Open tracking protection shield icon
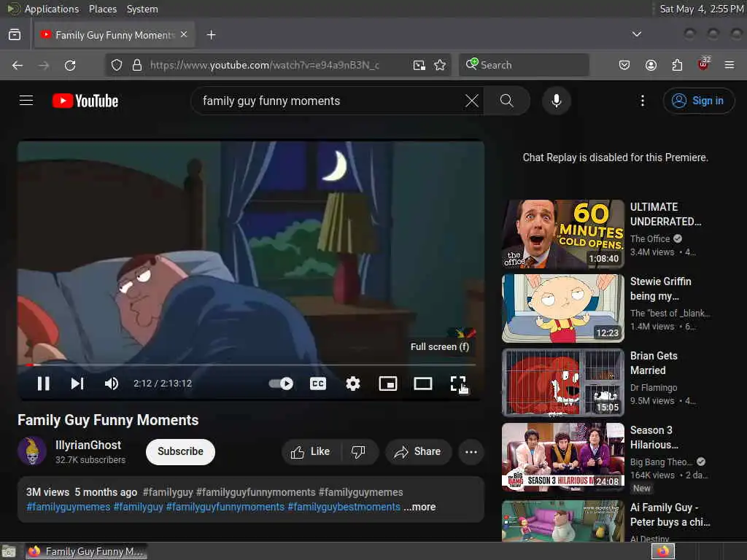Screen dimensions: 747x560 [117, 65]
